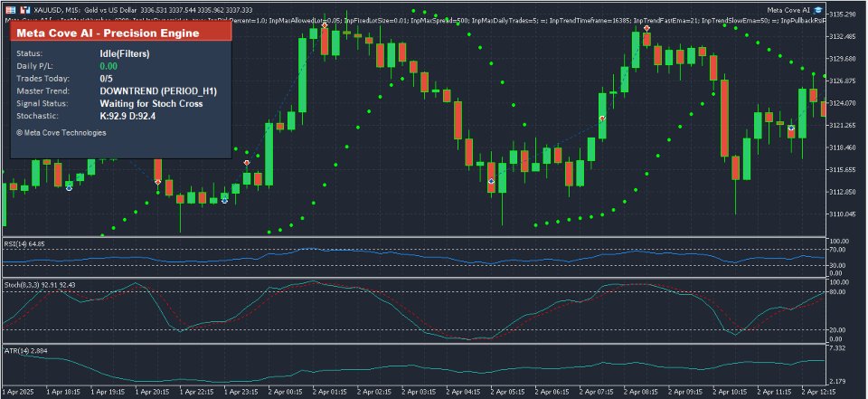Click the '2 Apr 12:15' time axis label

coord(818,391)
